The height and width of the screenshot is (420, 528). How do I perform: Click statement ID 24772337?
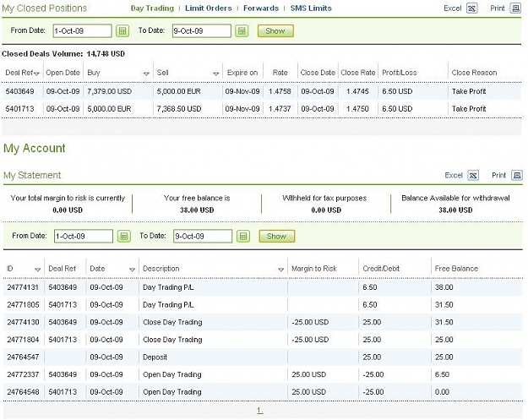point(23,374)
